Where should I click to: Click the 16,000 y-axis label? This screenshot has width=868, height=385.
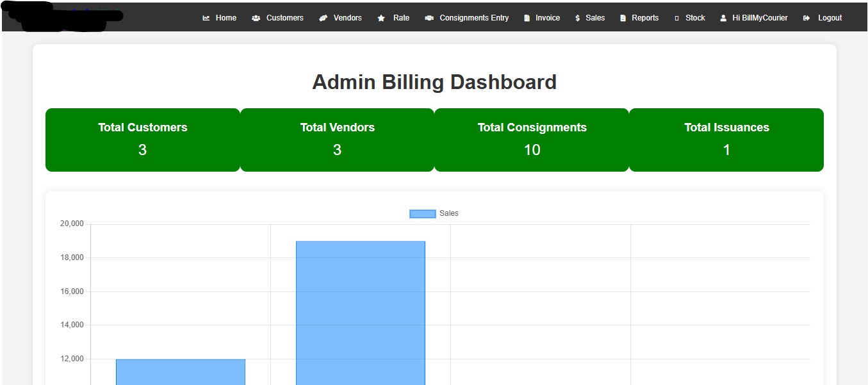(72, 291)
